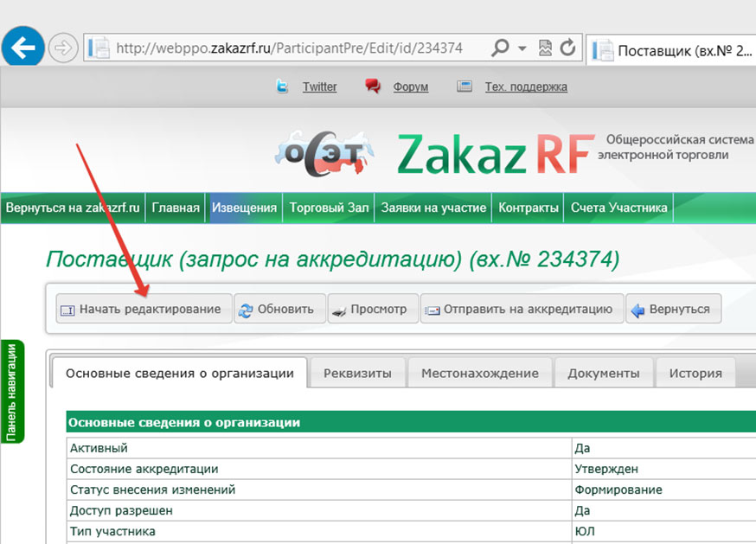Screen dimensions: 756x544
Task: Switch to the Документы tab
Action: [604, 373]
